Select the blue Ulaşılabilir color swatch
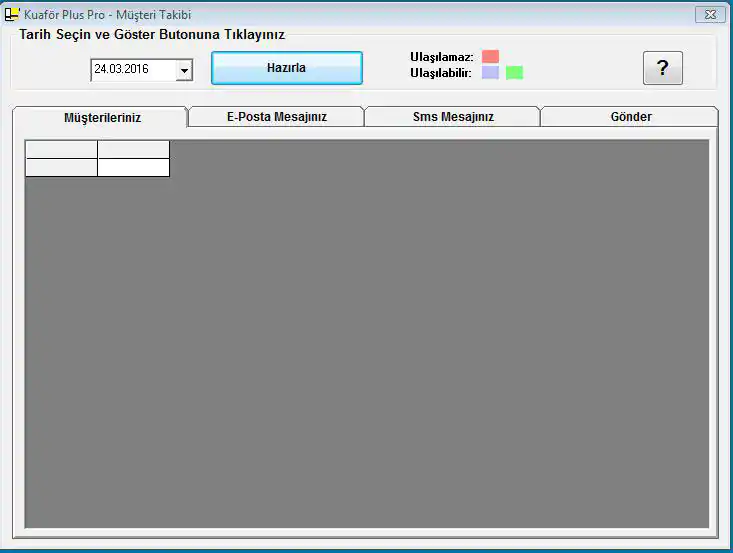This screenshot has width=733, height=553. coord(490,72)
